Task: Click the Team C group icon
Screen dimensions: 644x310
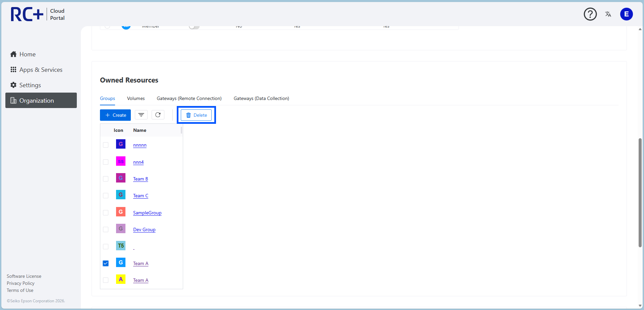Action: click(121, 195)
